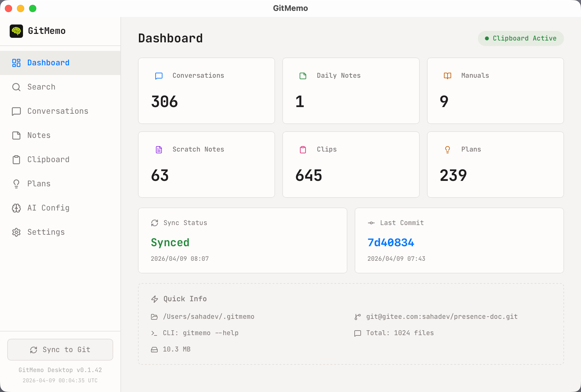
Task: Open commit hash 7d40834 link
Action: 391,243
